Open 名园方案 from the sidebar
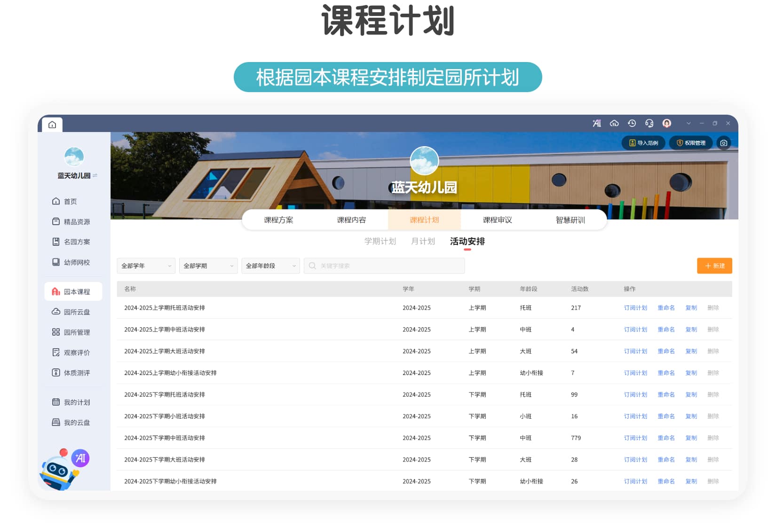Image resolution: width=776 pixels, height=532 pixels. click(x=74, y=242)
